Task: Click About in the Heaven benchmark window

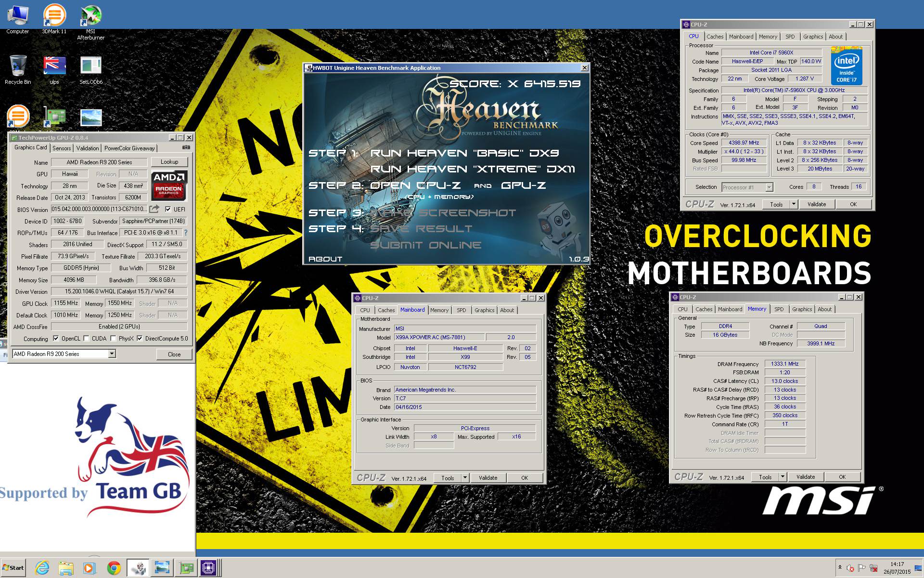Action: [x=325, y=259]
